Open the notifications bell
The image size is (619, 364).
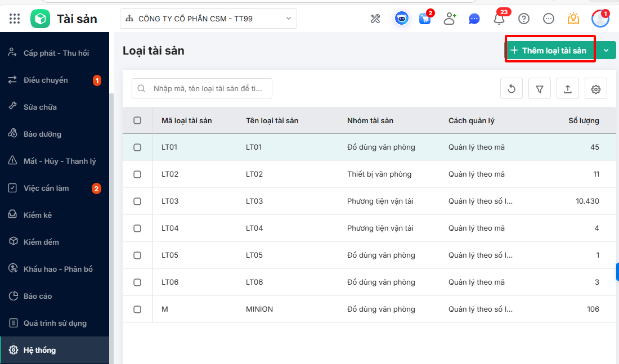click(499, 19)
